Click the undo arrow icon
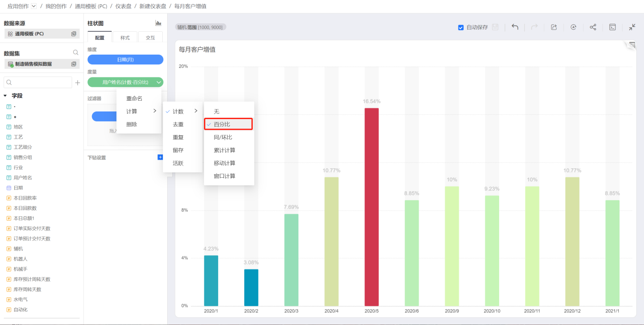 [x=515, y=27]
